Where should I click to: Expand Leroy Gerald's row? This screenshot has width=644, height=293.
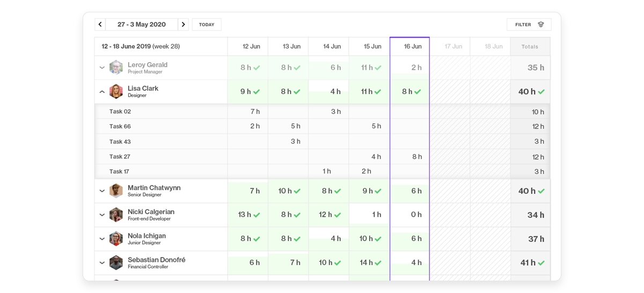click(x=102, y=68)
